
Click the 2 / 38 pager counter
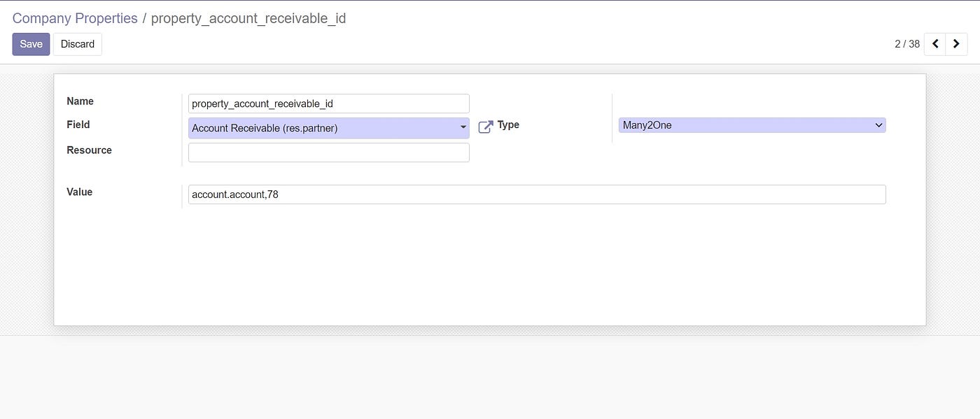[x=907, y=44]
